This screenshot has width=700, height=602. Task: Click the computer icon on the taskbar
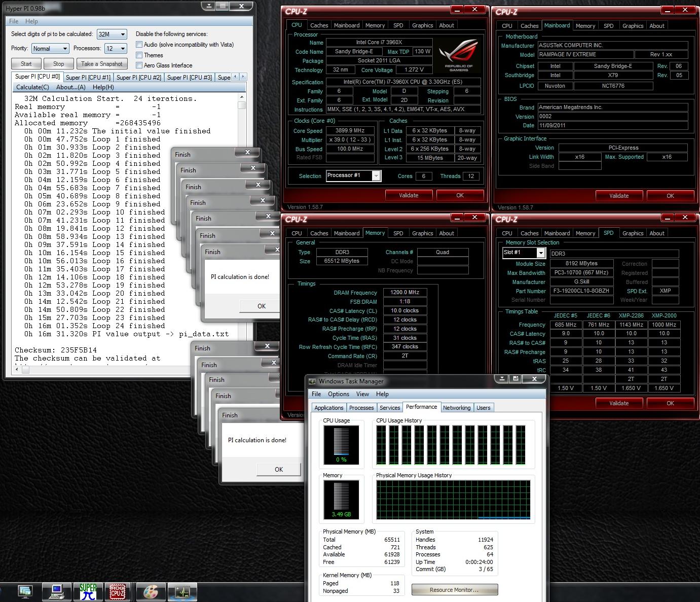(x=57, y=592)
